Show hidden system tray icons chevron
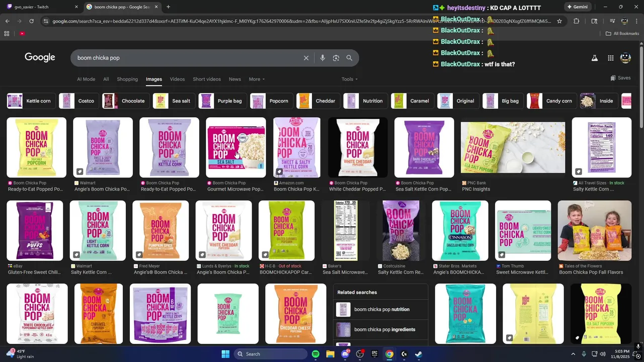Image resolution: width=644 pixels, height=362 pixels. [573, 354]
